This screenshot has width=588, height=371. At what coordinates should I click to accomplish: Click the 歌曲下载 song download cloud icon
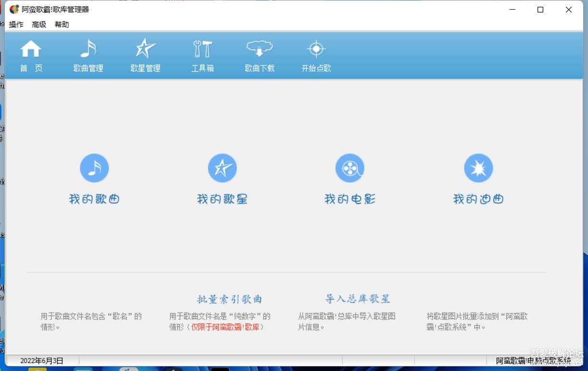(x=259, y=54)
